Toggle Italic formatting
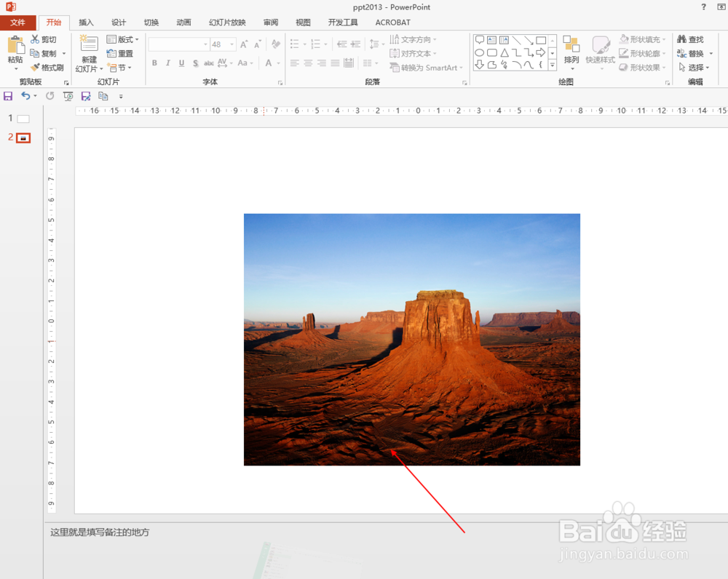The width and height of the screenshot is (728, 579). coord(168,63)
